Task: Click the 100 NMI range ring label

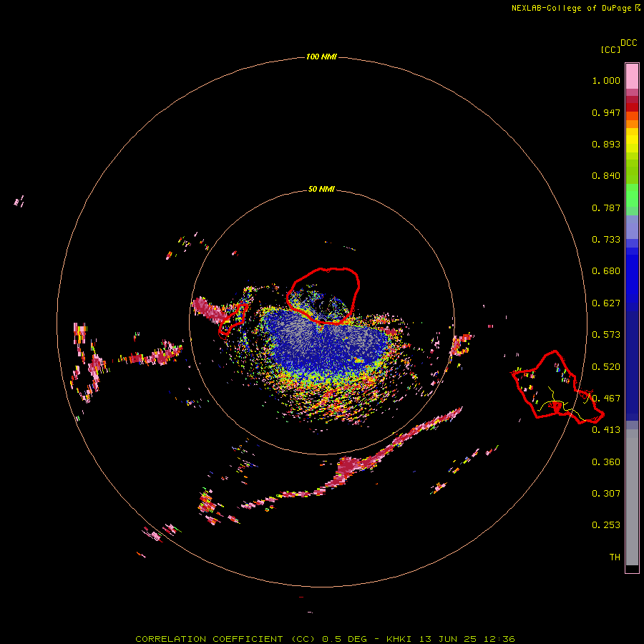Action: coord(321,57)
